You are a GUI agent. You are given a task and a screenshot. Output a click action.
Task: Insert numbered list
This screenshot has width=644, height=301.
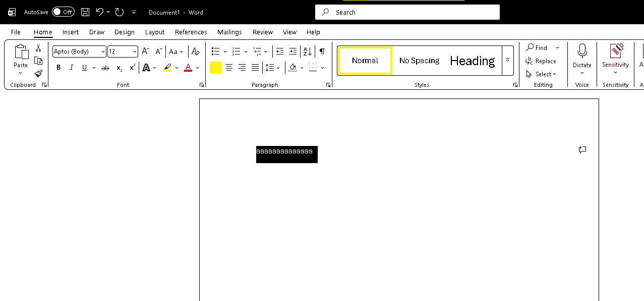236,51
